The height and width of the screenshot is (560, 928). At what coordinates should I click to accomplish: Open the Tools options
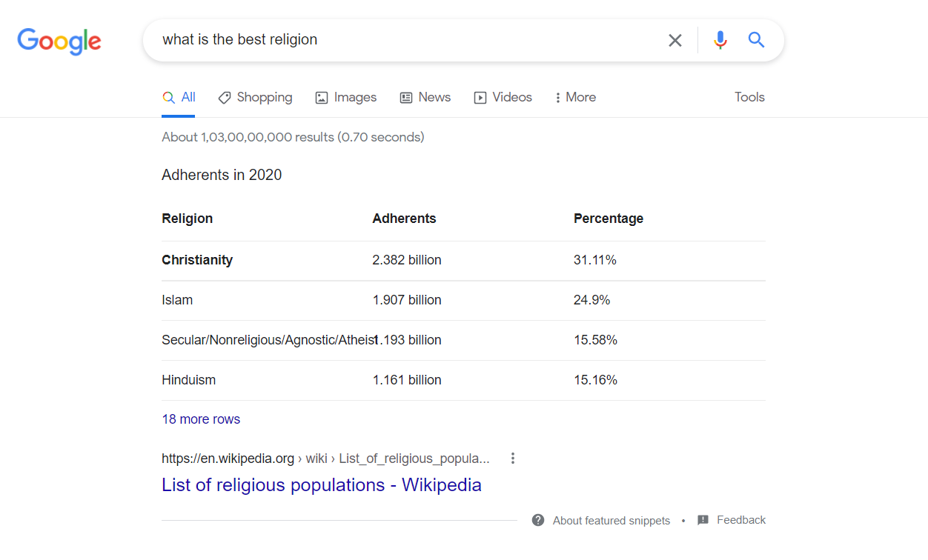749,97
